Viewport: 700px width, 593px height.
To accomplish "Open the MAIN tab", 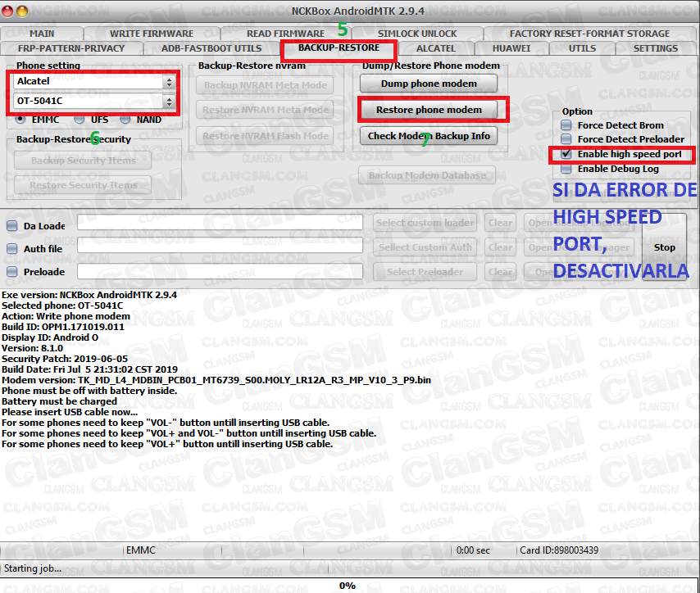I will pyautogui.click(x=42, y=34).
